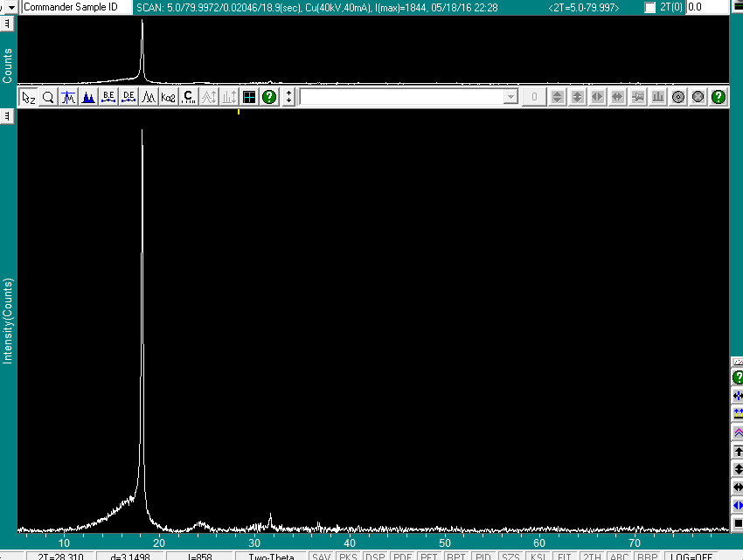Click the blue left-right triangles sidebar icon
Screen dimensions: 743x560
click(738, 506)
